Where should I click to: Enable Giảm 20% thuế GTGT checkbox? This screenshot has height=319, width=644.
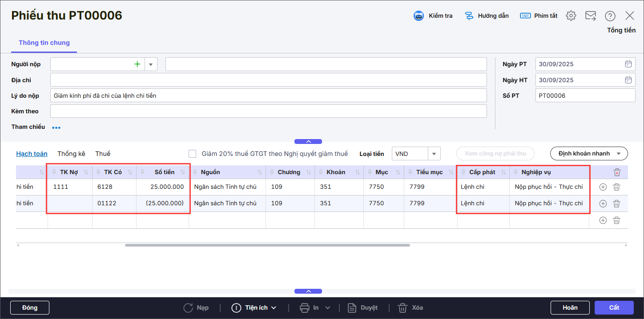(x=193, y=154)
